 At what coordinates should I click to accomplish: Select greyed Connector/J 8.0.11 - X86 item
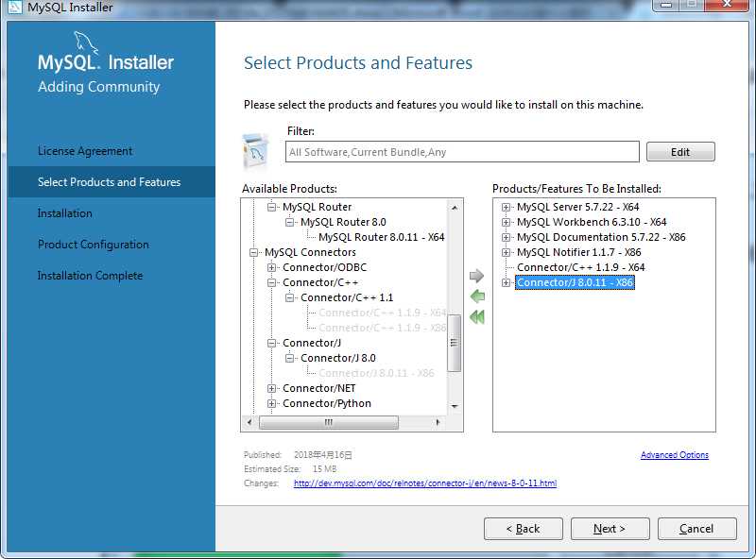(x=376, y=373)
